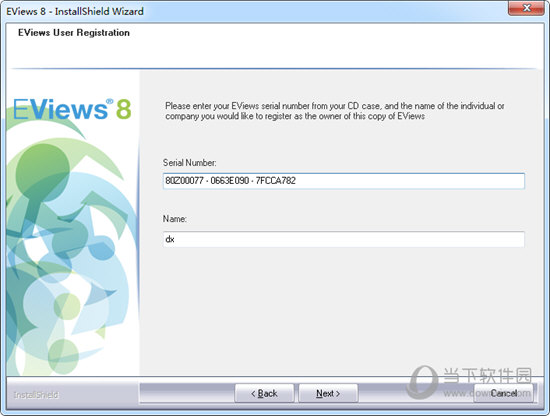
Task: Select the "Name:" label text
Action: [x=175, y=219]
